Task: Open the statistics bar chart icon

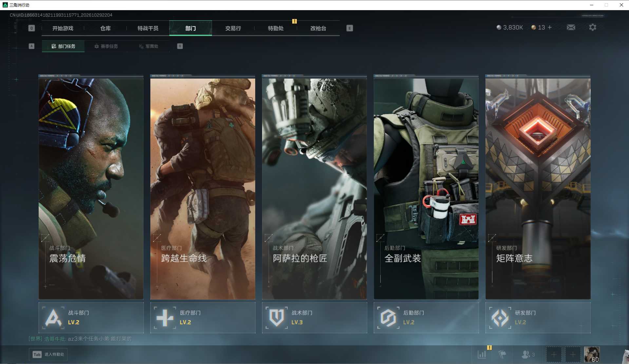Action: pos(482,355)
